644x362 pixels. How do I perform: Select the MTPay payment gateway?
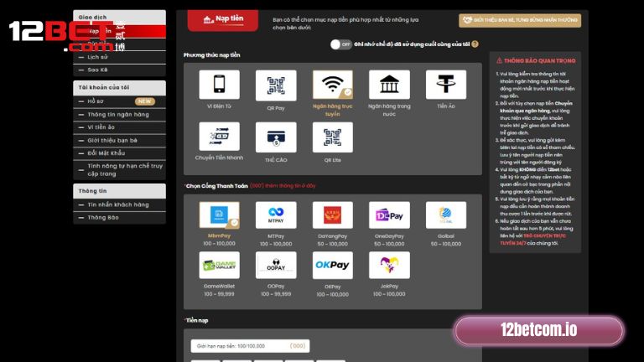coord(276,215)
